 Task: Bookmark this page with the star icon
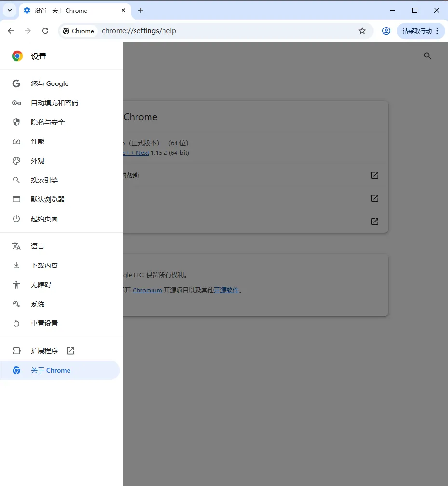[x=362, y=30]
